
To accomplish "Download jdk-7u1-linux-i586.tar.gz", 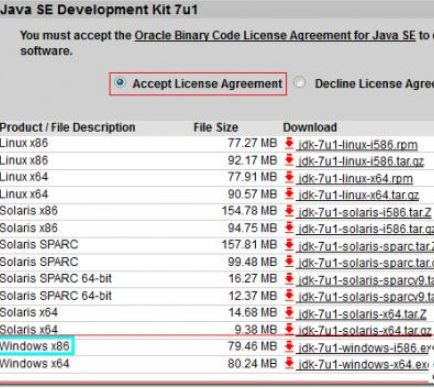I will tap(361, 162).
